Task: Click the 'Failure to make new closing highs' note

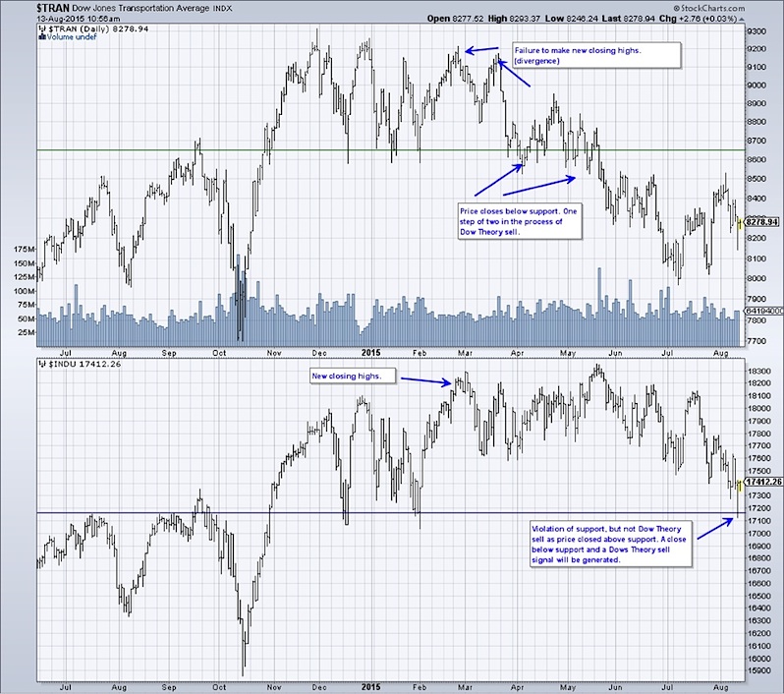Action: (x=597, y=55)
